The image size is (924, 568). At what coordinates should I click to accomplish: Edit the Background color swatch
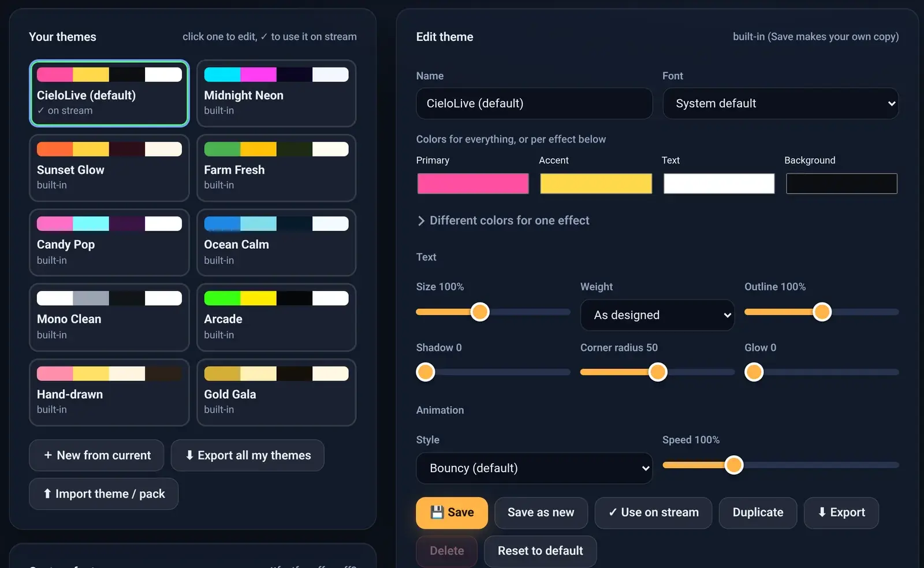click(x=841, y=184)
